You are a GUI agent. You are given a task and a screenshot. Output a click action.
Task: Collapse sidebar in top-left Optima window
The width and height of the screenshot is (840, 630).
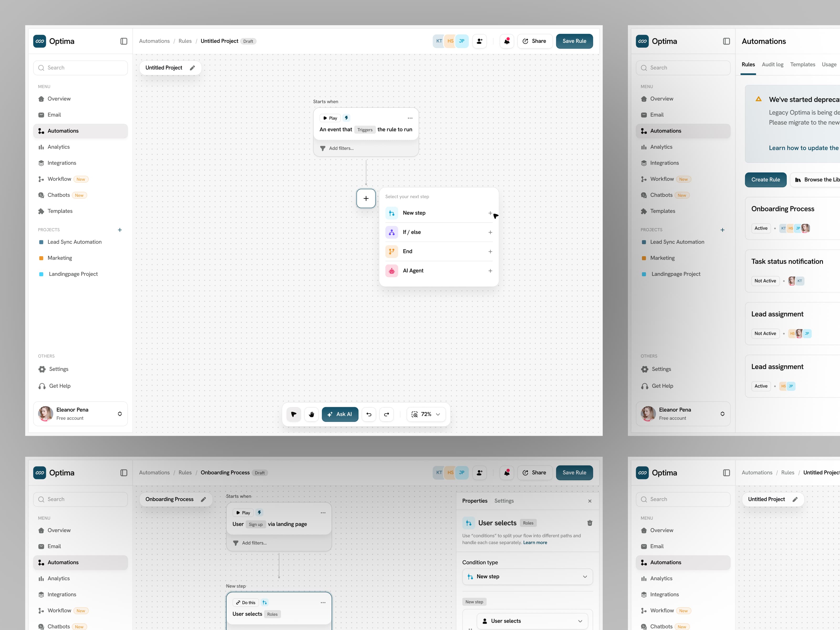pos(124,41)
